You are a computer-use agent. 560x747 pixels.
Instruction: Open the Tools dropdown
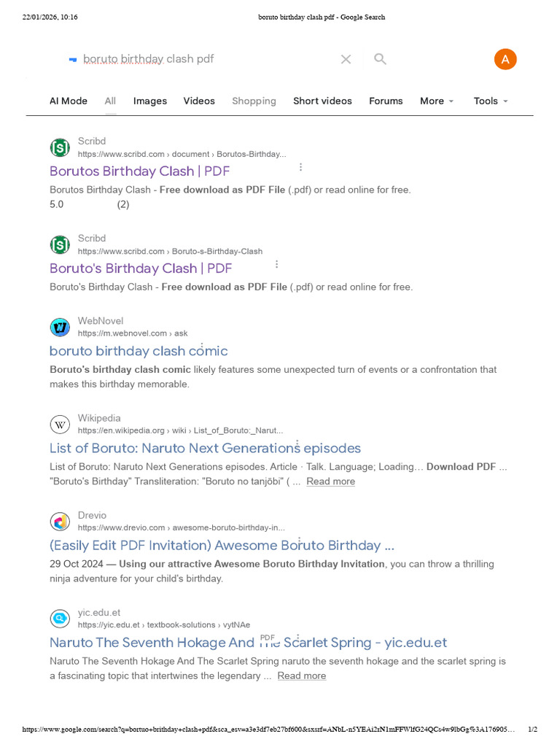(490, 101)
